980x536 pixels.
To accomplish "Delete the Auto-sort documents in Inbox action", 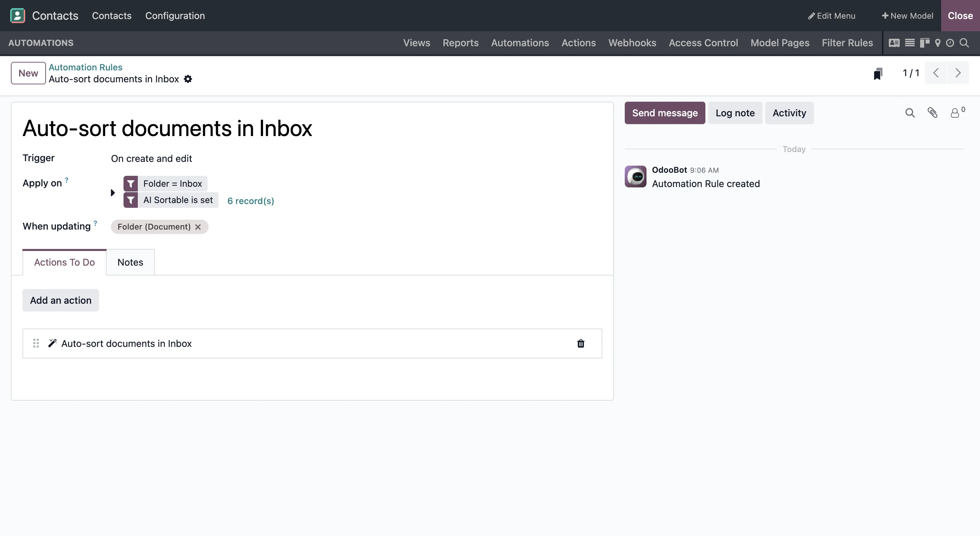I will pos(581,344).
